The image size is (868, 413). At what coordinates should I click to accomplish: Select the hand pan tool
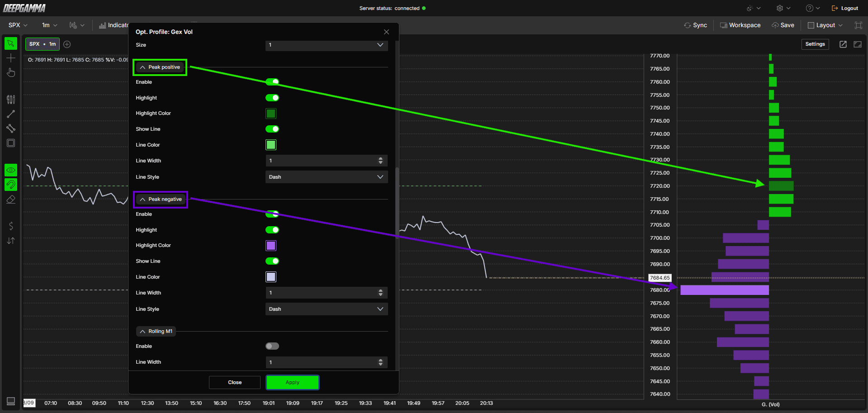[11, 72]
